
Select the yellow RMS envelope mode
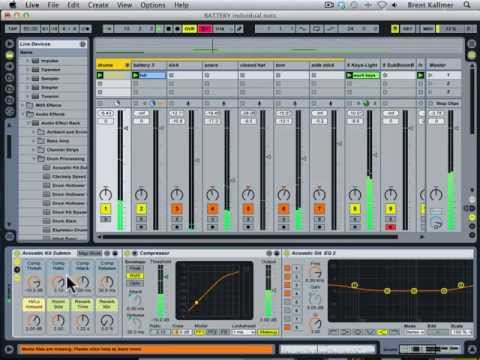pyautogui.click(x=135, y=276)
